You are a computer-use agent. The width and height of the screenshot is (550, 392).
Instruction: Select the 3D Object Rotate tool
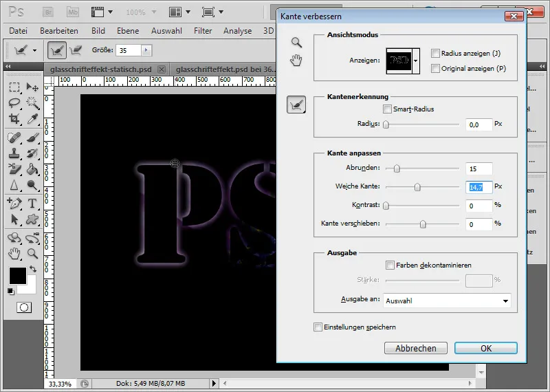coord(14,237)
